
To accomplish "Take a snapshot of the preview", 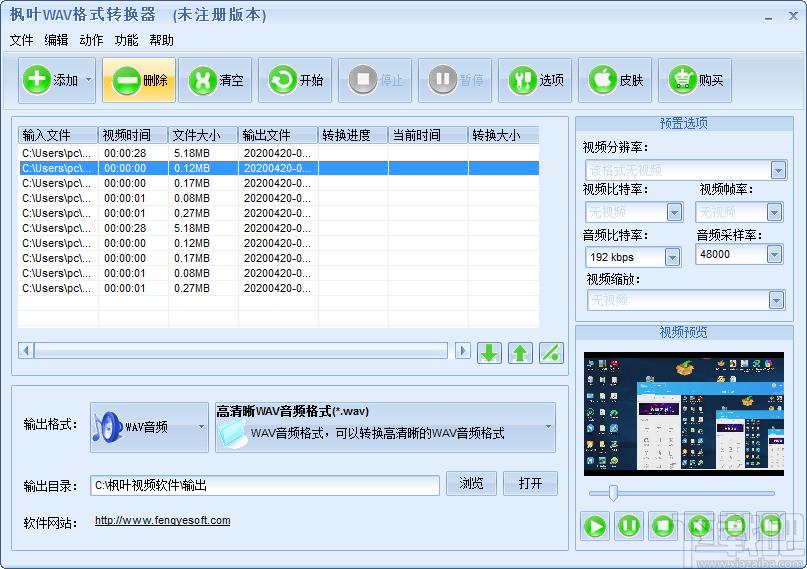I will (x=735, y=525).
